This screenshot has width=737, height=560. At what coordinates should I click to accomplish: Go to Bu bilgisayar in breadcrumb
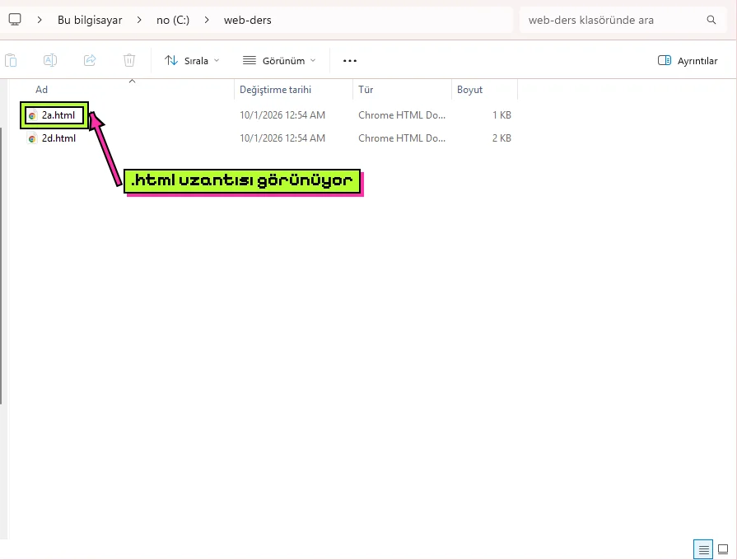(90, 20)
